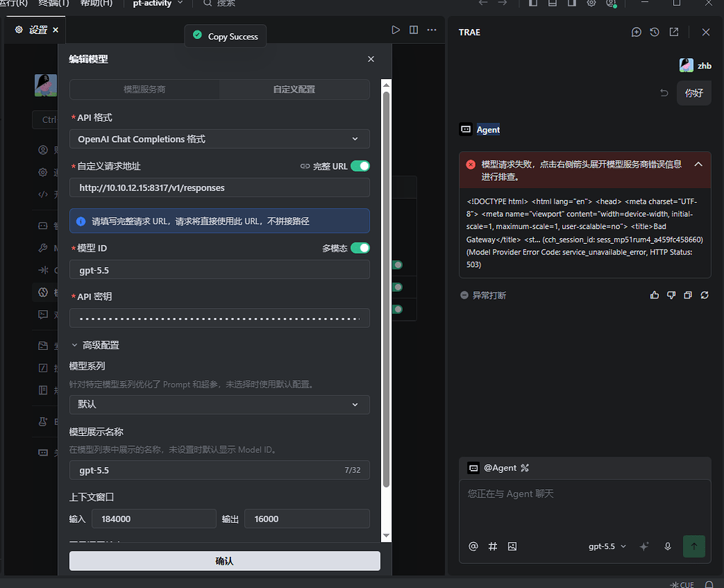Screen dimensions: 724x588
Task: Navigate back with the title bar arrow
Action: [x=483, y=3]
